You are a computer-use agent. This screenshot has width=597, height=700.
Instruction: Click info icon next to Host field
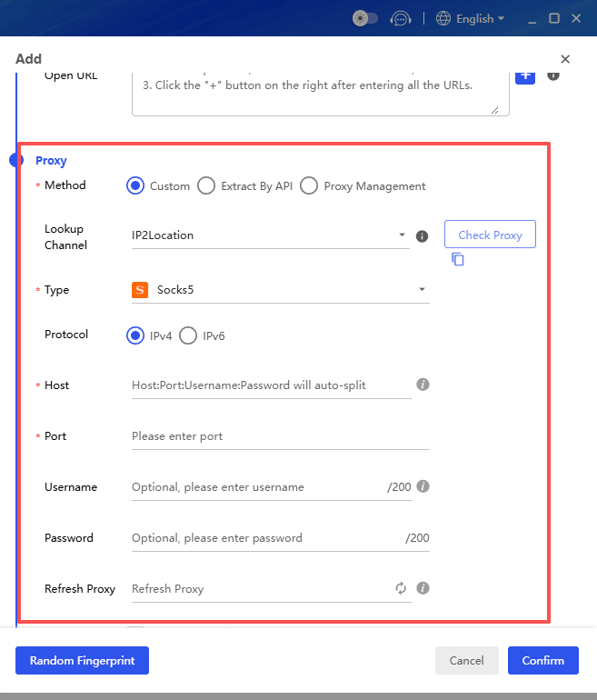(x=423, y=385)
